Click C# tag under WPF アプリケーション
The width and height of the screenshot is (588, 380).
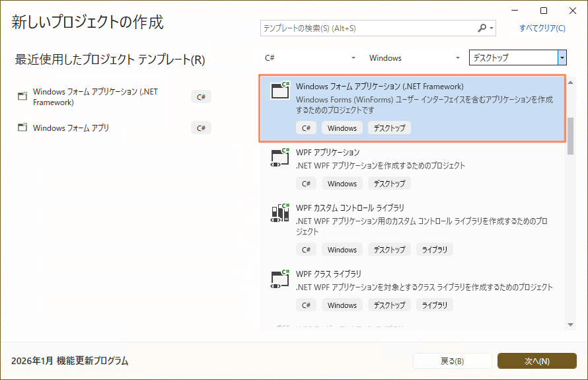point(306,184)
